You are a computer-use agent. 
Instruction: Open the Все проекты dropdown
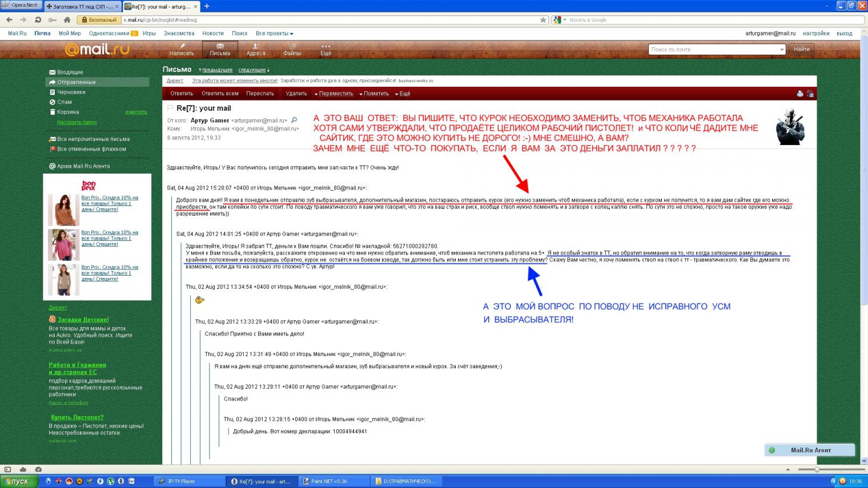tap(274, 34)
